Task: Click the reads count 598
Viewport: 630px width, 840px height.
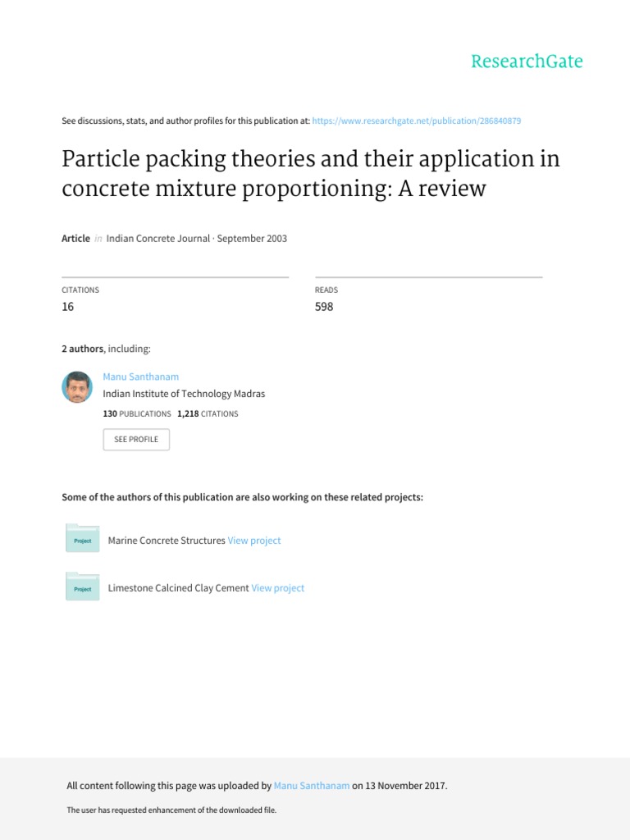Action: tap(324, 307)
